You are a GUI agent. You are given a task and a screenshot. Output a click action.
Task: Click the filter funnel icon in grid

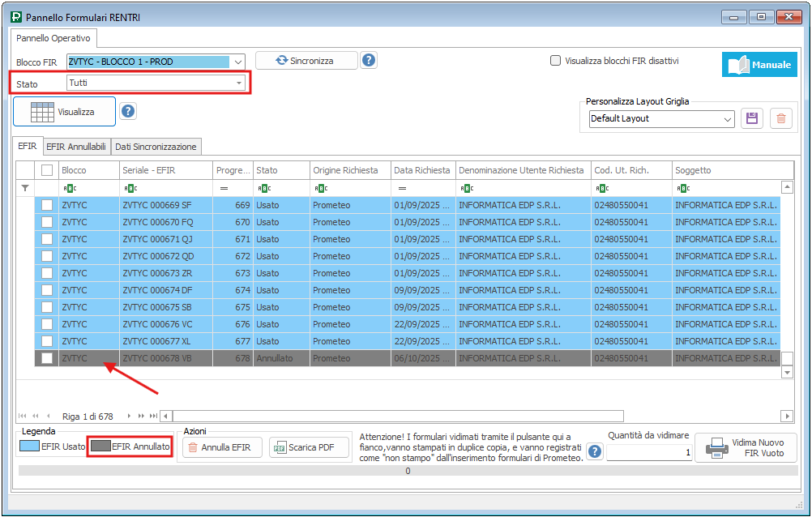click(24, 188)
